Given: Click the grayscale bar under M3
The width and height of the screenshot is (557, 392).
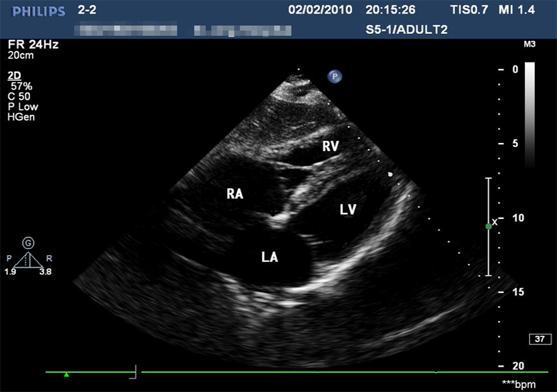Looking at the screenshot, I should tap(530, 114).
